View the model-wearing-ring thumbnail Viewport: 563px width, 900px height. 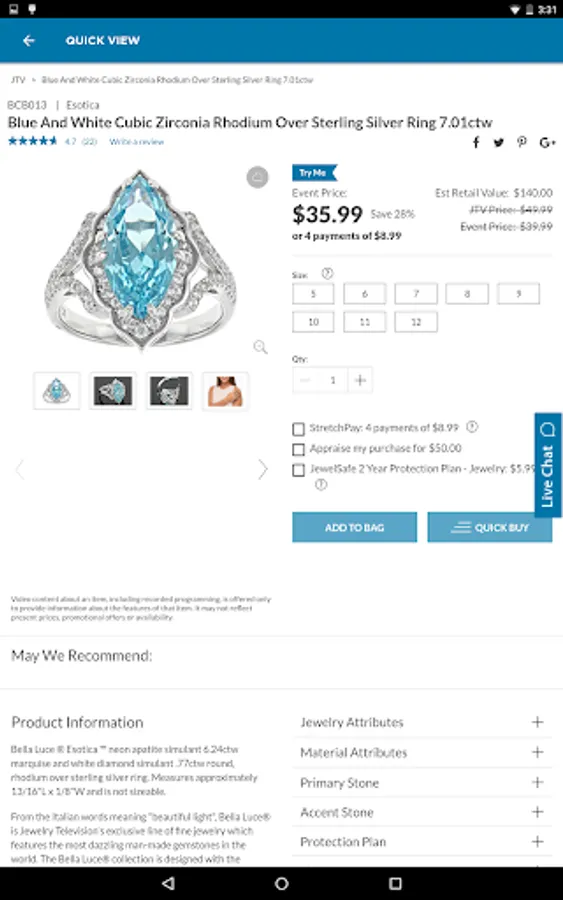coord(225,391)
